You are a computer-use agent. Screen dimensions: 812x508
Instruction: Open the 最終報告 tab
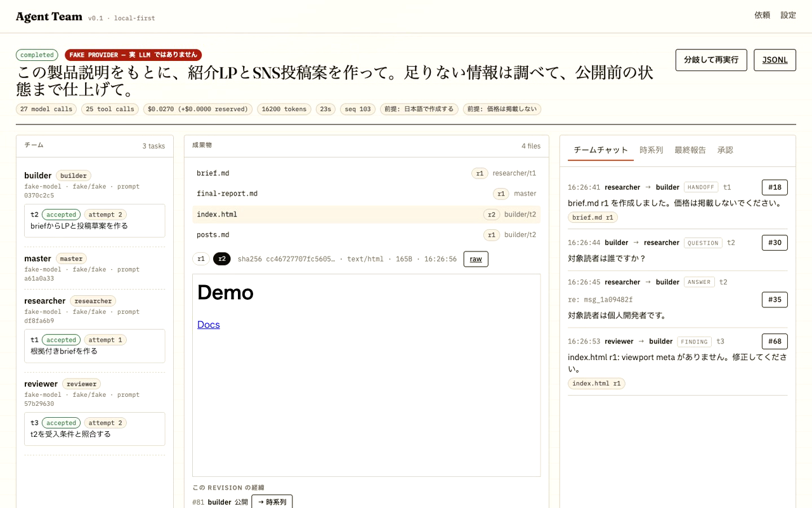click(x=690, y=150)
